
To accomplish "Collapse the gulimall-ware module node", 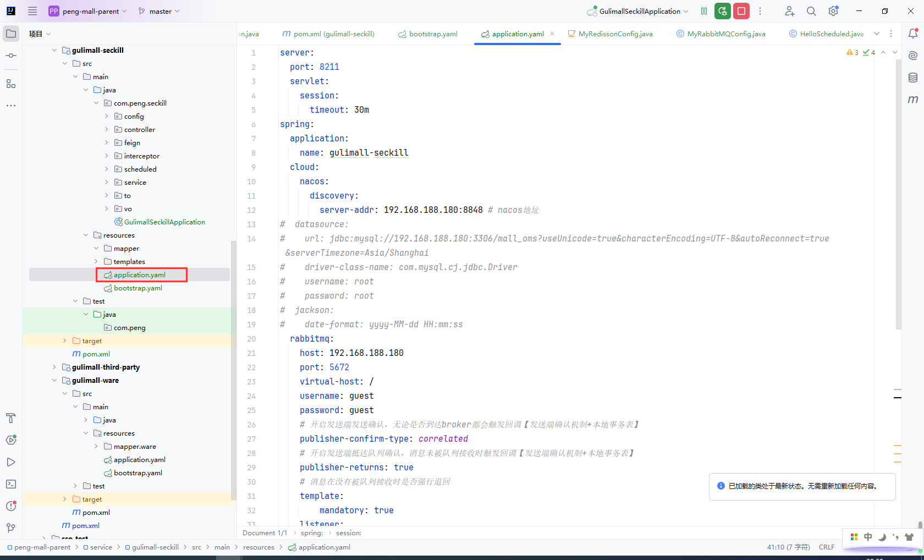I will pyautogui.click(x=54, y=380).
